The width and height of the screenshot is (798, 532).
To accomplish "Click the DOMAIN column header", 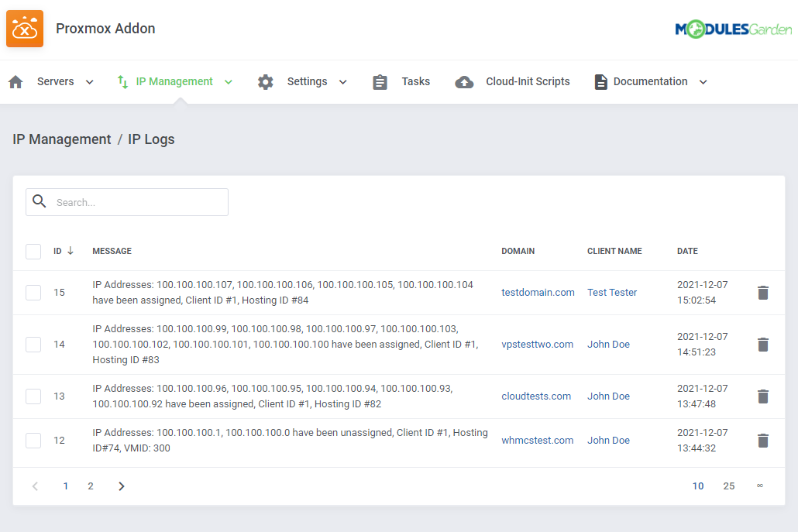I will click(518, 251).
